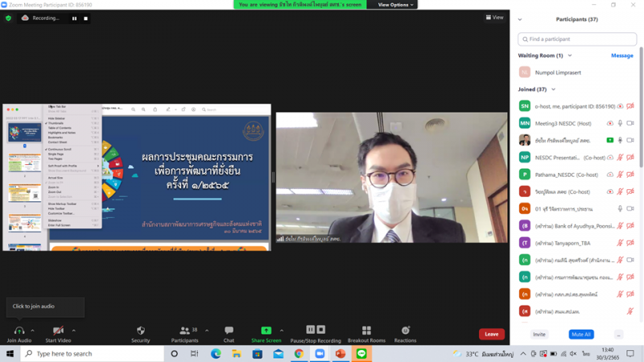Select Numpol Limprasert in waiting room

coord(577,72)
